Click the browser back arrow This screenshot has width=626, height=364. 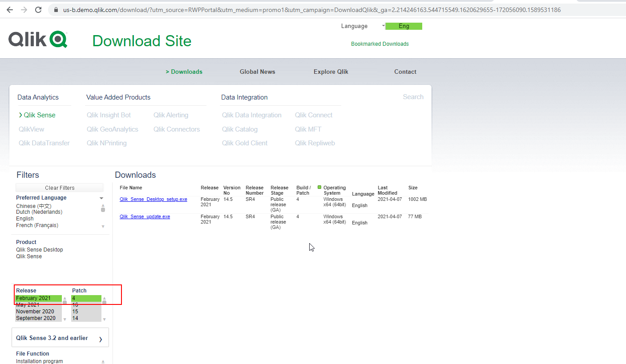pyautogui.click(x=10, y=9)
